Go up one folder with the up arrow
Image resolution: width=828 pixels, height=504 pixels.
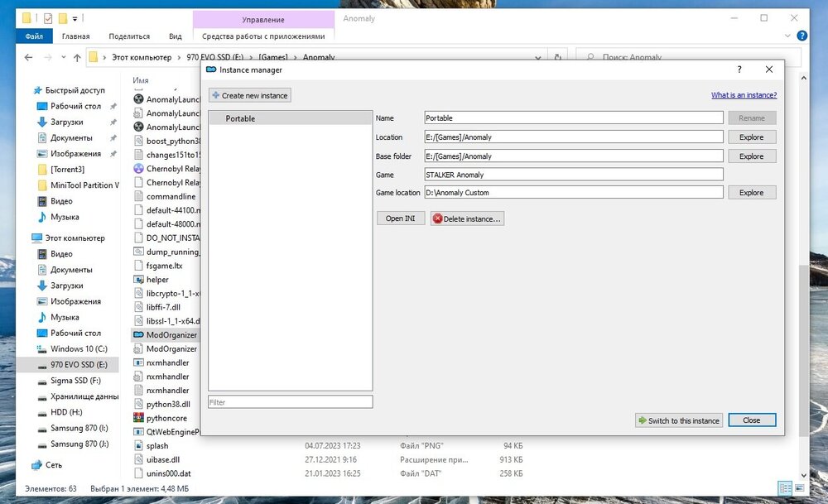(x=77, y=58)
